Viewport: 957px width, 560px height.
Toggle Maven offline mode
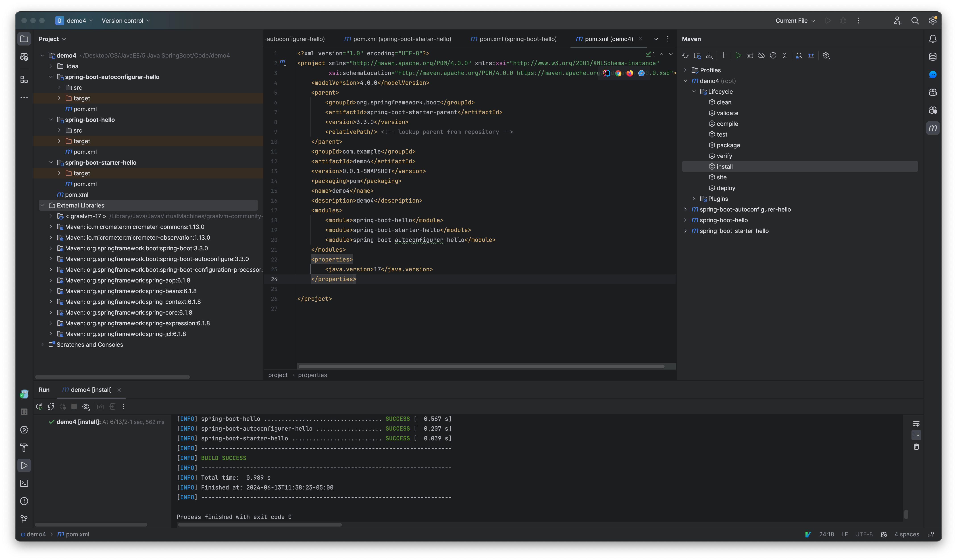pyautogui.click(x=761, y=55)
